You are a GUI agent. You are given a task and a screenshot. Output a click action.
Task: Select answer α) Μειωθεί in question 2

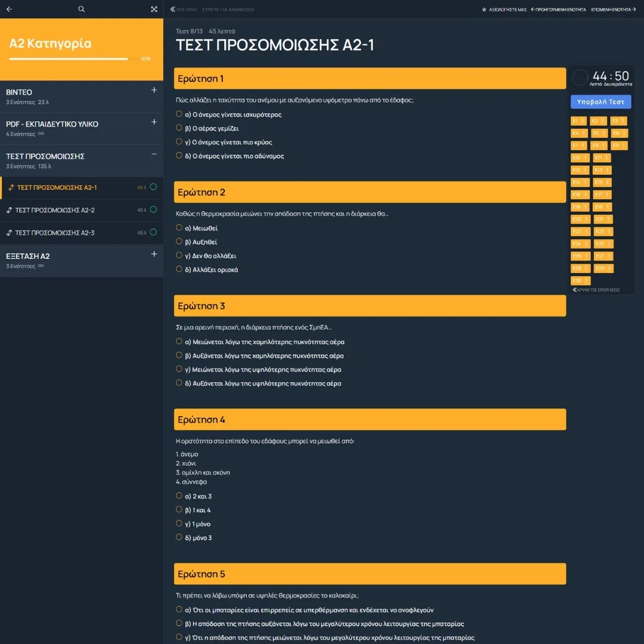click(179, 228)
